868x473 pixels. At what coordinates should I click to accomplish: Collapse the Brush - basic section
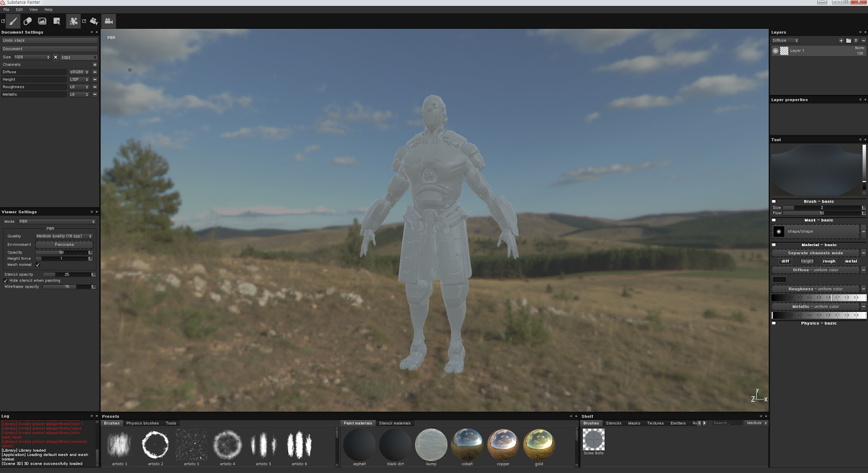(x=774, y=201)
